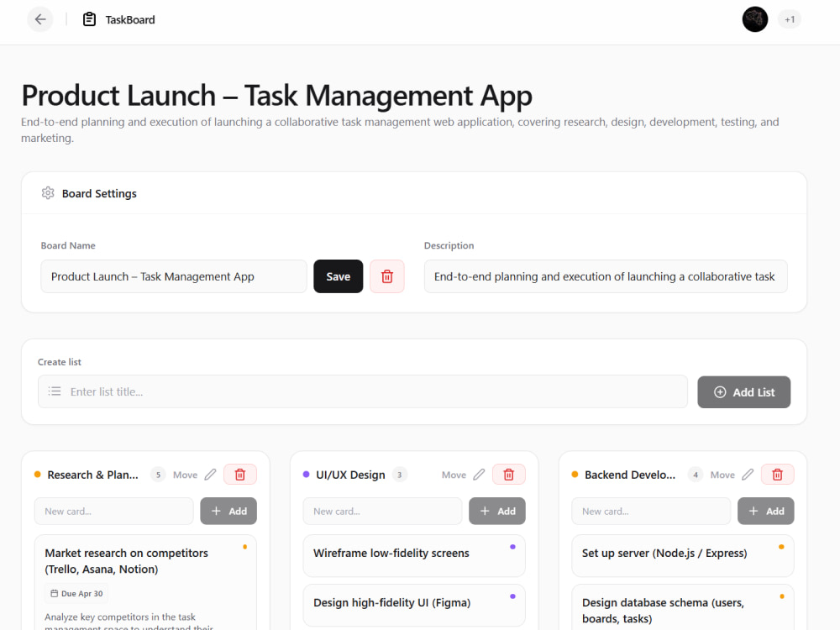The height and width of the screenshot is (630, 840).
Task: Click Move on UI/UX Design list
Action: click(454, 475)
